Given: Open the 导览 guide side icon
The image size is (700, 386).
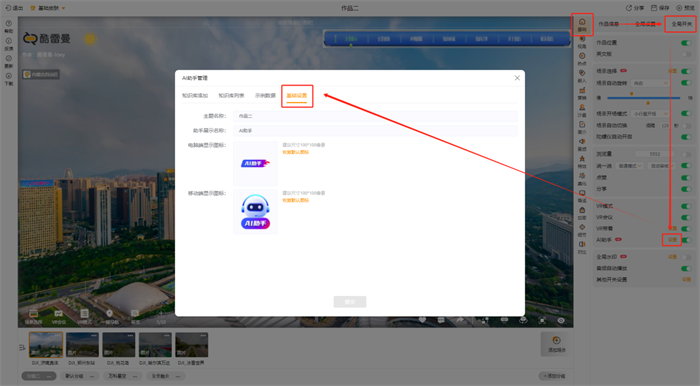Looking at the screenshot, I should click(x=582, y=195).
